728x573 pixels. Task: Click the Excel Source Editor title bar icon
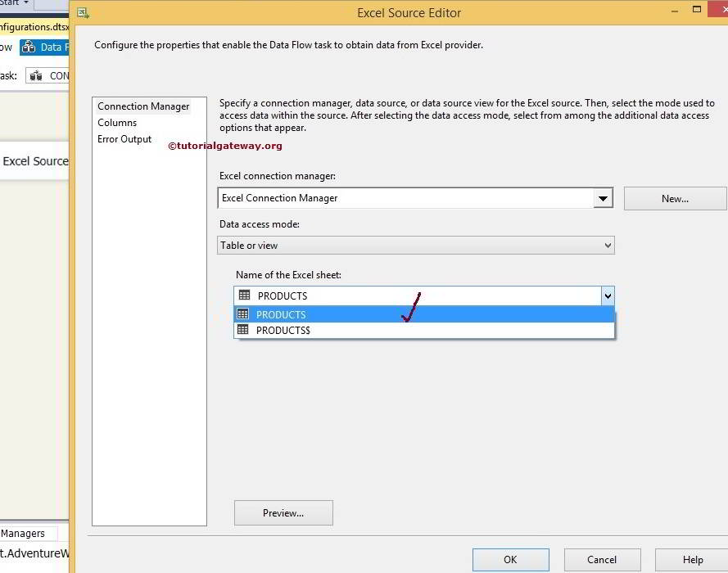(x=81, y=12)
